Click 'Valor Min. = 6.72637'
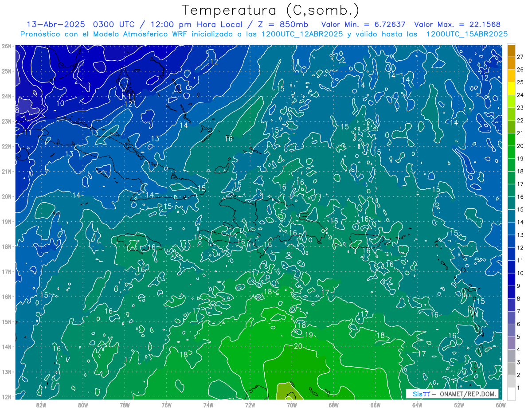The width and height of the screenshot is (532, 411). coord(364,24)
